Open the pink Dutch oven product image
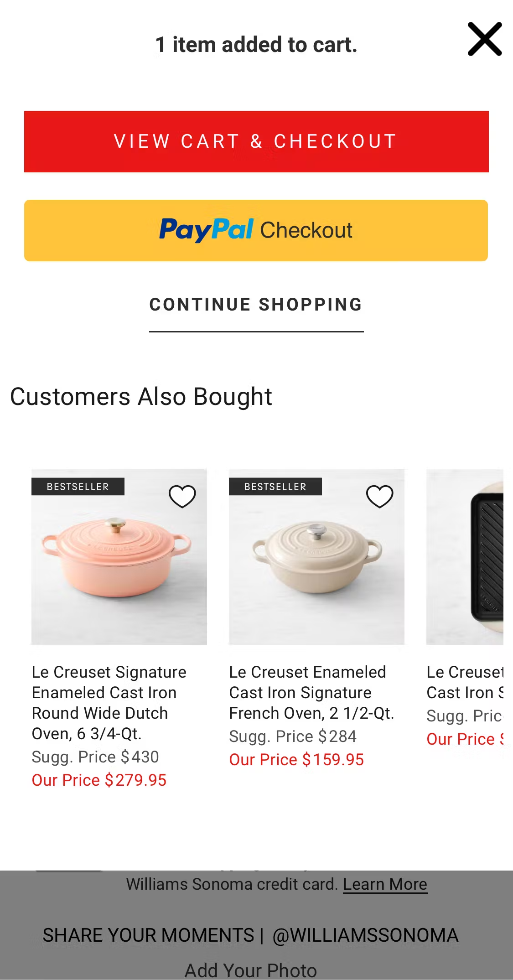513x980 pixels. (119, 561)
